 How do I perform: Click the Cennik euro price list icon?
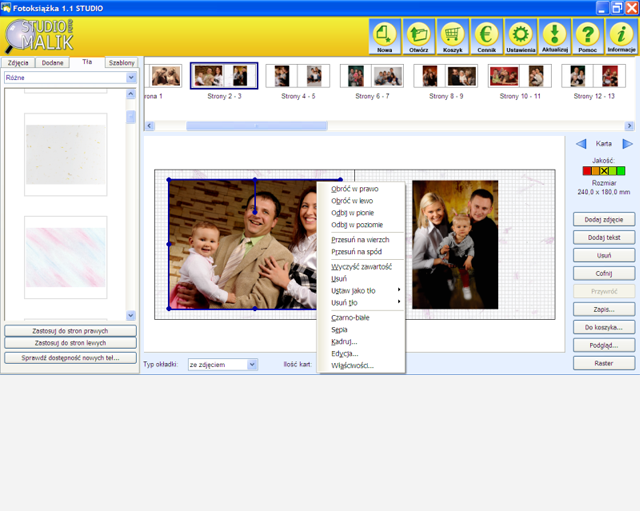click(x=486, y=35)
